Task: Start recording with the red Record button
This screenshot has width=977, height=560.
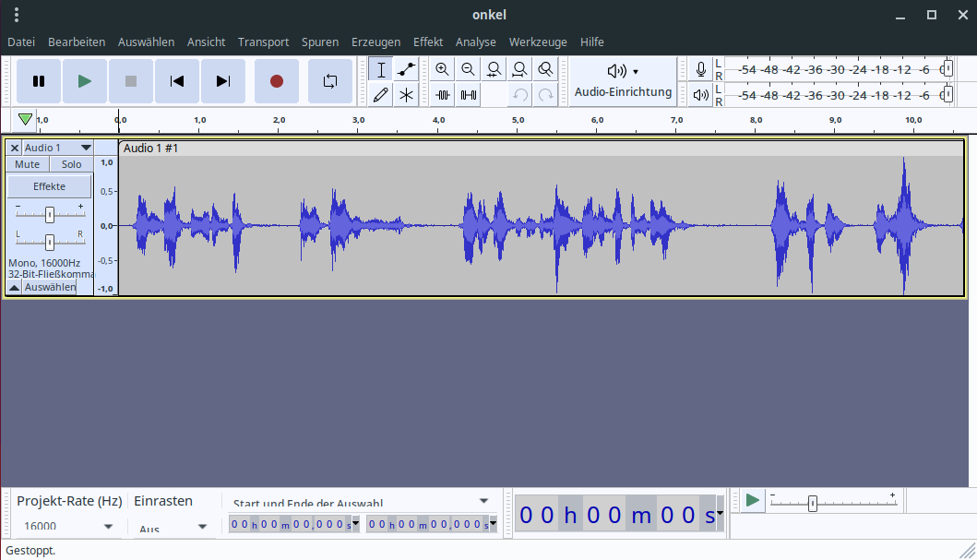Action: [276, 81]
